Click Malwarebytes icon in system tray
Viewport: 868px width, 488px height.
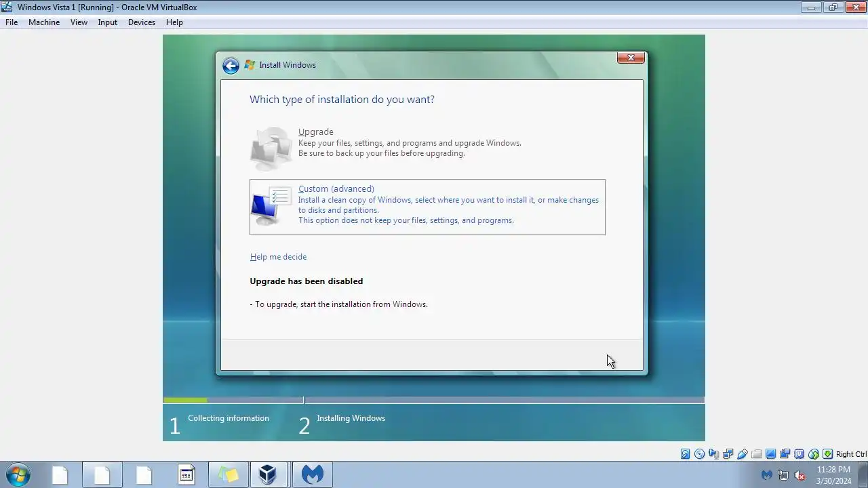click(x=767, y=475)
